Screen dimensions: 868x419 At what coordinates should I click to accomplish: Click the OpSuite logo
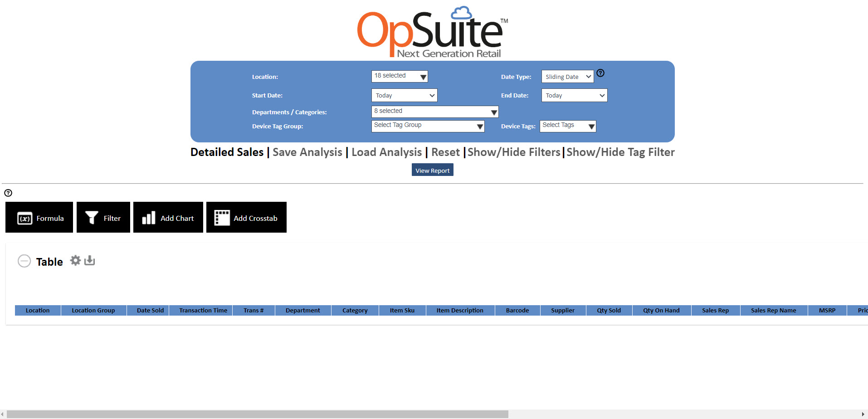(x=433, y=32)
